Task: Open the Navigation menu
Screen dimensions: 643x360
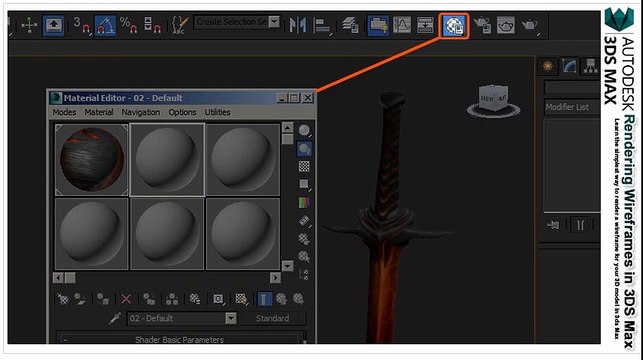Action: coord(141,112)
